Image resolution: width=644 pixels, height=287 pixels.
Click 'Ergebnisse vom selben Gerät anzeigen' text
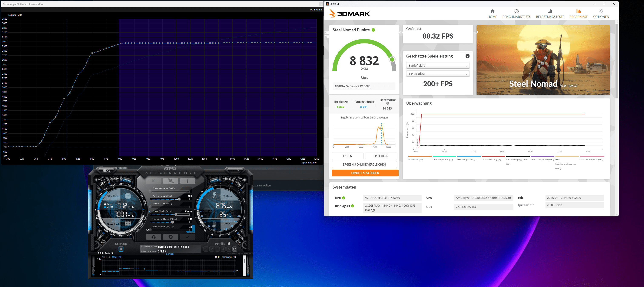[364, 117]
